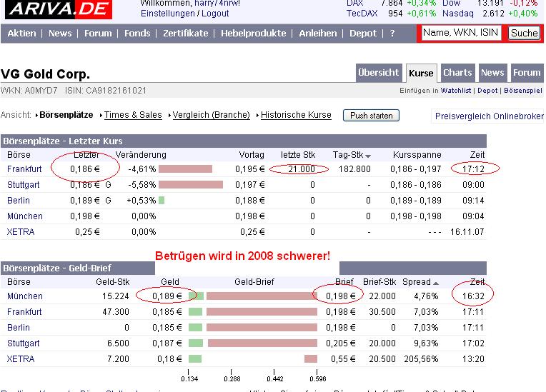The width and height of the screenshot is (546, 392).
Task: Click the Logout link
Action: point(215,14)
